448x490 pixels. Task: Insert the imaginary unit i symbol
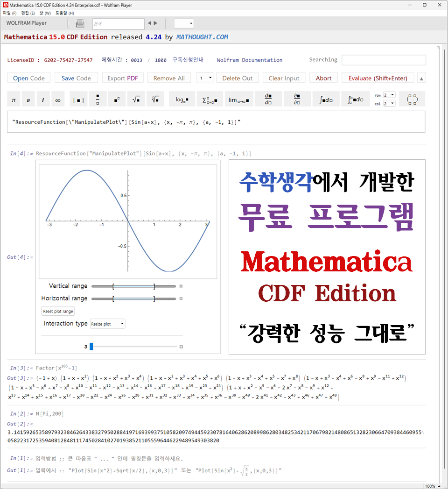43,99
